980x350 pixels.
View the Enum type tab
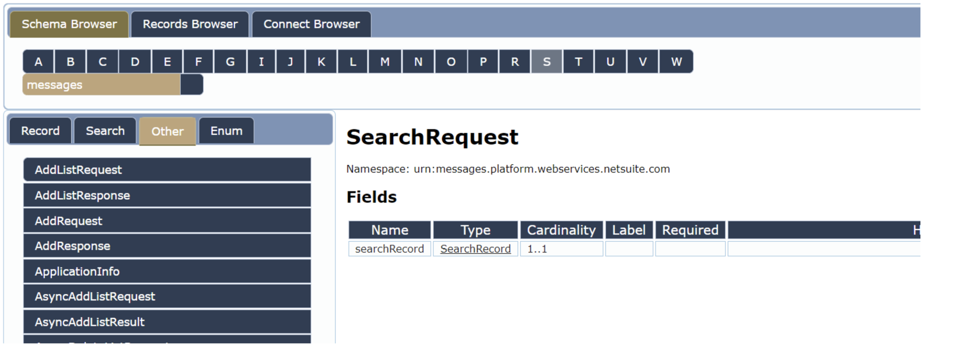click(x=226, y=131)
